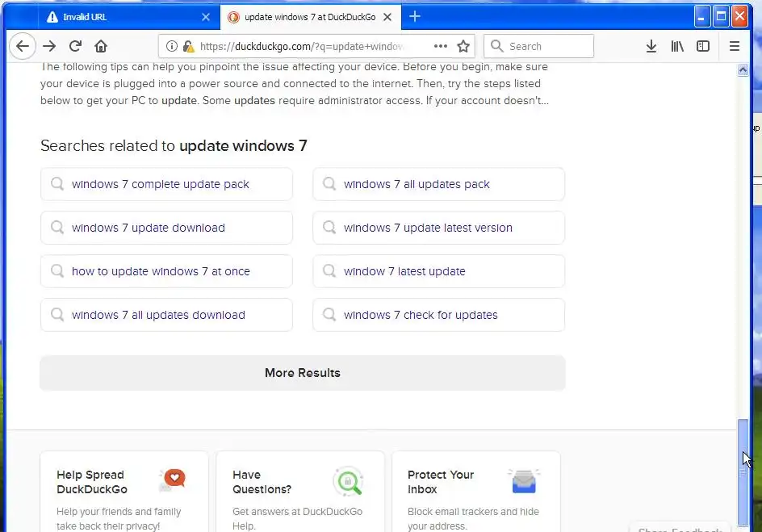Open a new tab with plus button
This screenshot has width=762, height=532.
coord(415,16)
